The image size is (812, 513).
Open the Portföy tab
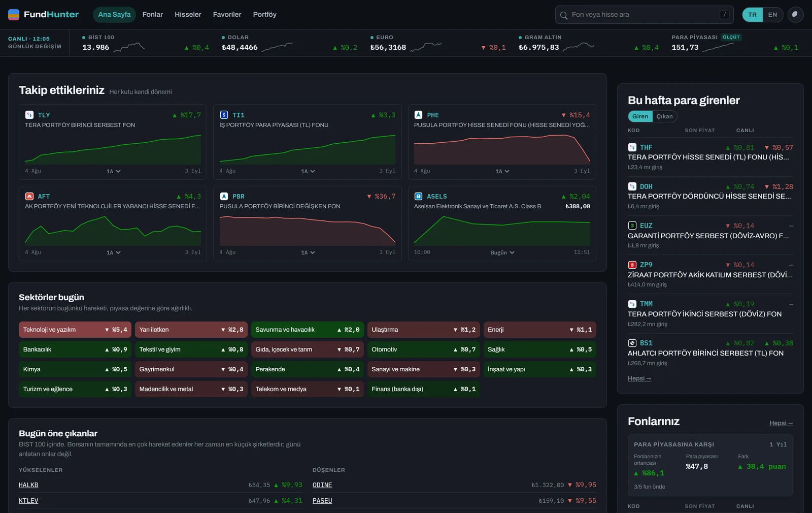point(264,15)
